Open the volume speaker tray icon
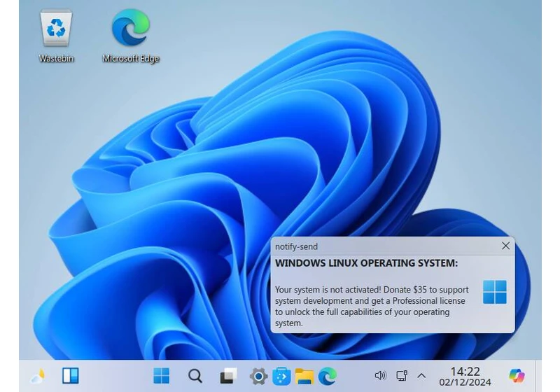 380,376
